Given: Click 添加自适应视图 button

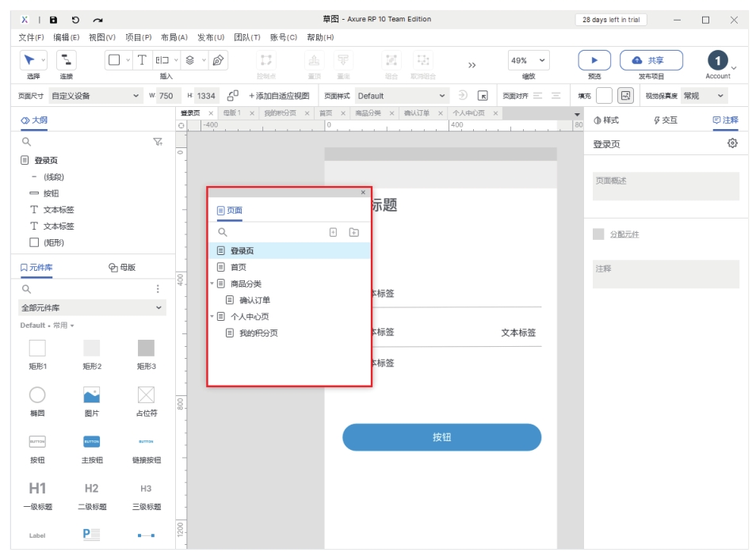Looking at the screenshot, I should click(x=279, y=96).
